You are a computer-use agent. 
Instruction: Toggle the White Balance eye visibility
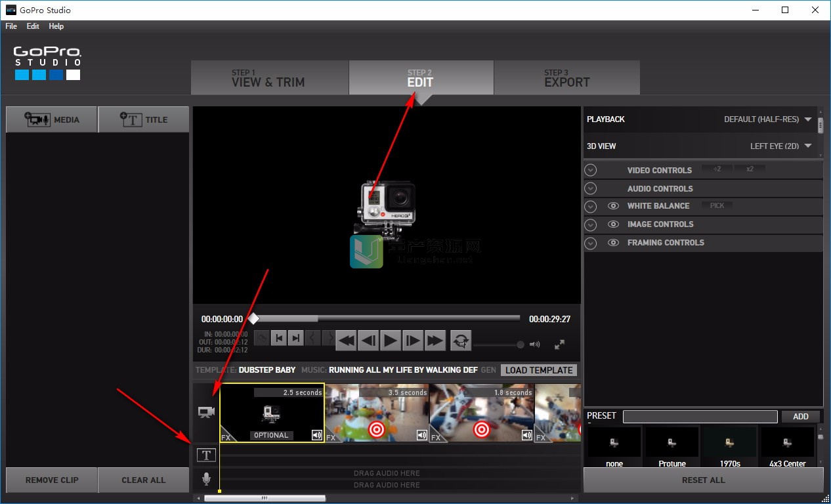613,206
